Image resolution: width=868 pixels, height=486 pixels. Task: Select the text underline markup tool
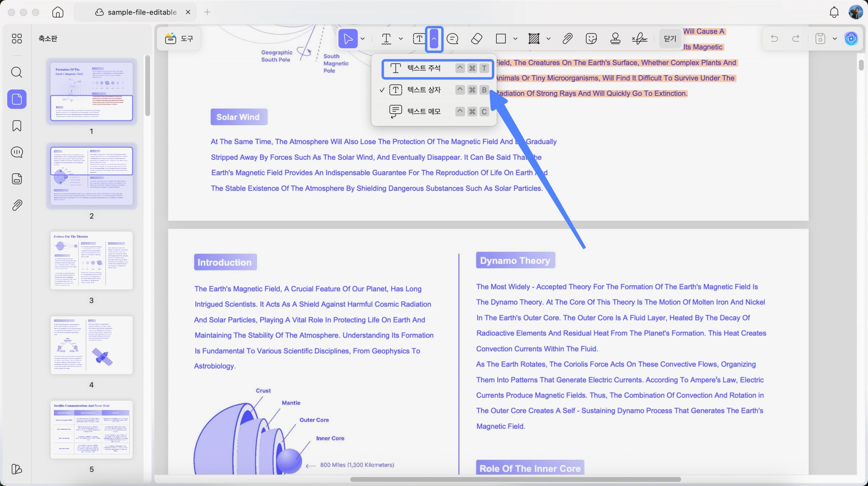point(386,39)
